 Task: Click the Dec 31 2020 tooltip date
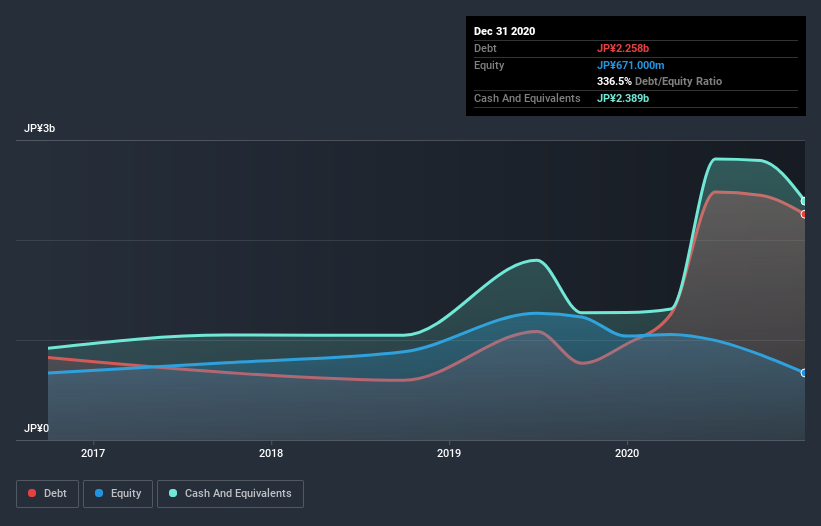(504, 31)
